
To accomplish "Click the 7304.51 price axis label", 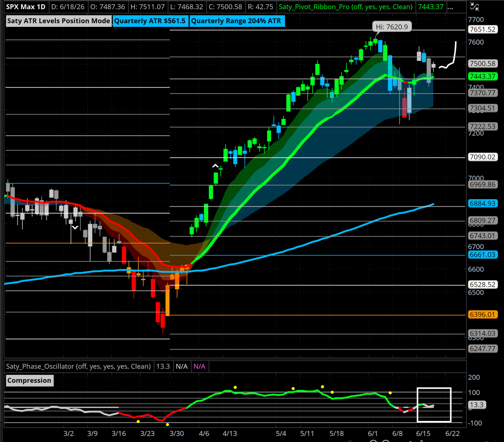I will 483,108.
